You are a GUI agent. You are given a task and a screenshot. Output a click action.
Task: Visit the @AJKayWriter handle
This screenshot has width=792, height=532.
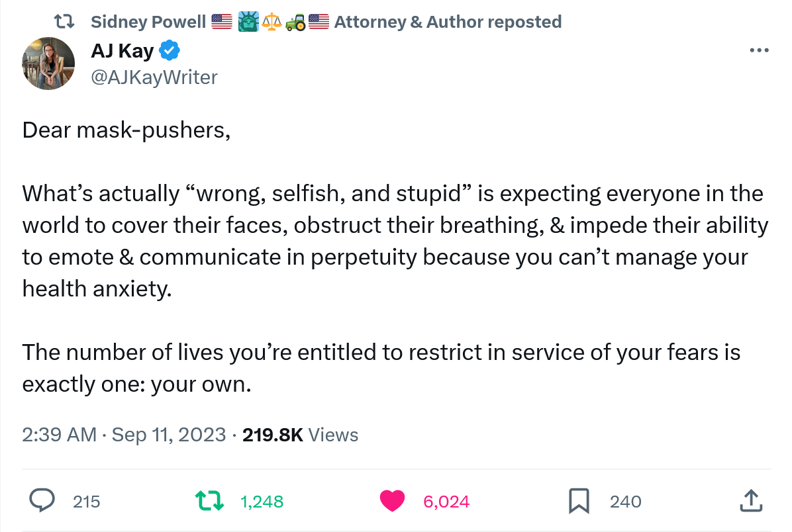154,77
